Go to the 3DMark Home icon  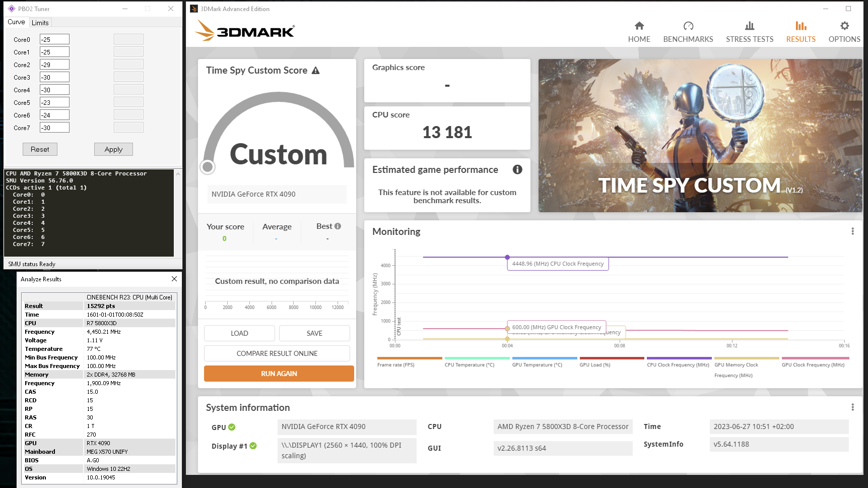click(639, 26)
